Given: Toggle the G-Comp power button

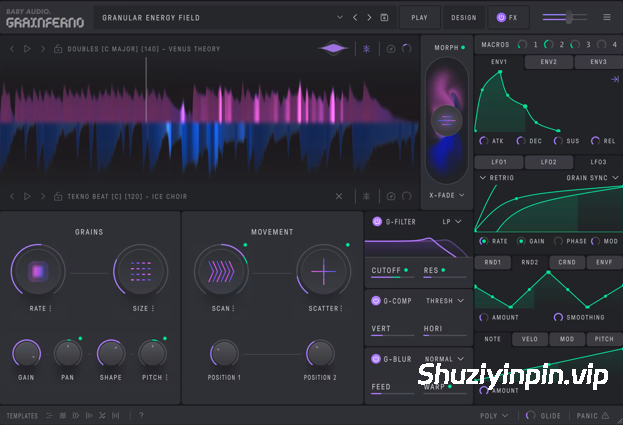Looking at the screenshot, I should click(x=375, y=301).
